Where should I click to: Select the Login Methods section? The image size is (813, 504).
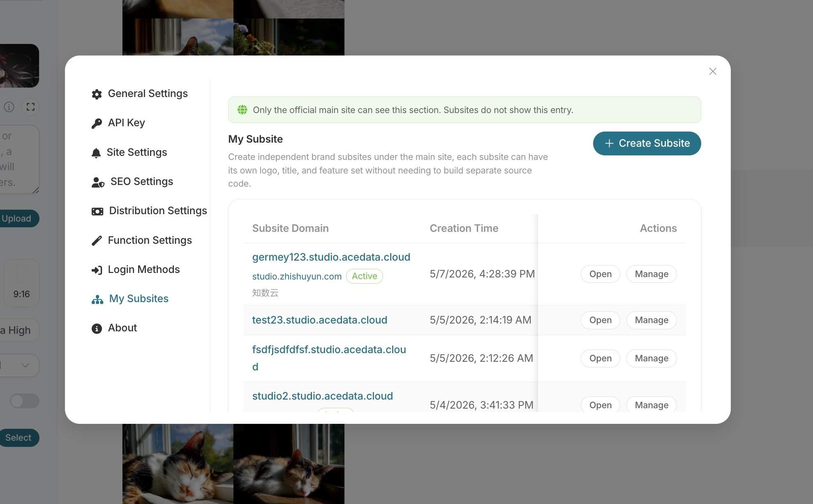click(x=135, y=270)
